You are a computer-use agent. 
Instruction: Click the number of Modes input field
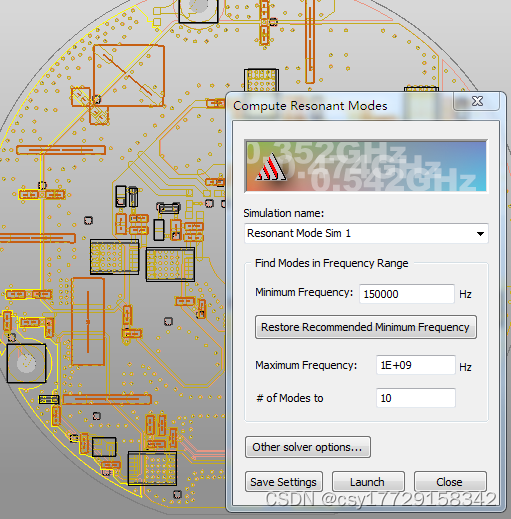[x=416, y=398]
